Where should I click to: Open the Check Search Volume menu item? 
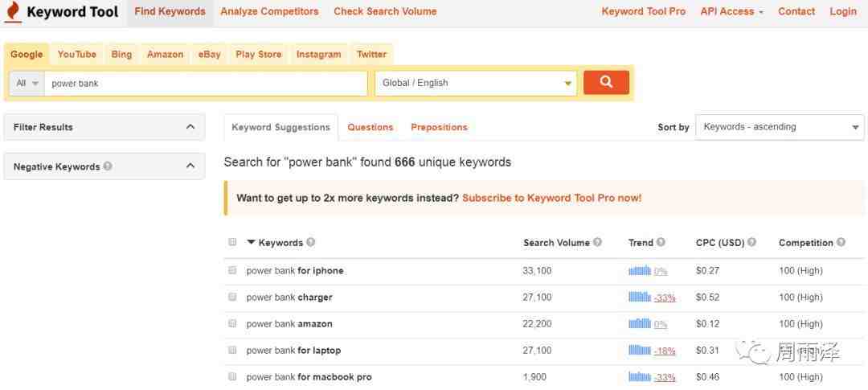pos(385,11)
